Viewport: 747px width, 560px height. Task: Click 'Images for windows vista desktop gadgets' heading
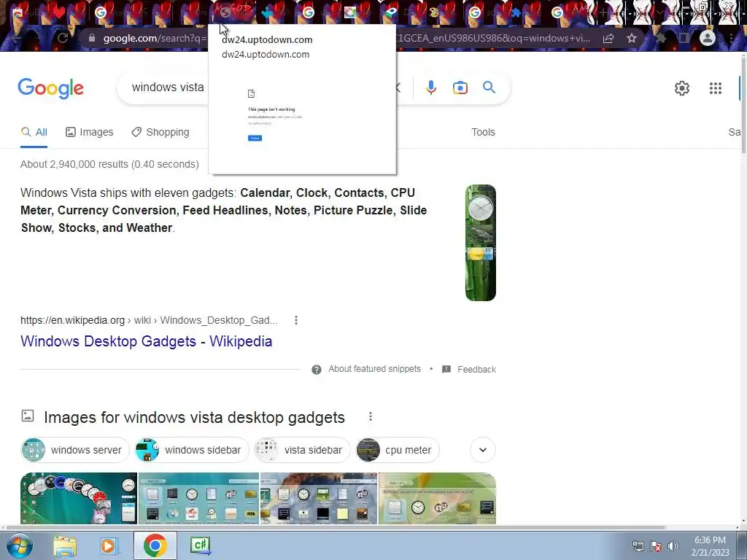coord(194,417)
